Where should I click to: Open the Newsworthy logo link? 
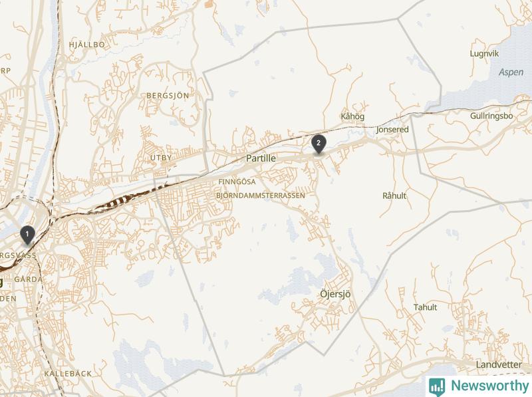(x=479, y=386)
